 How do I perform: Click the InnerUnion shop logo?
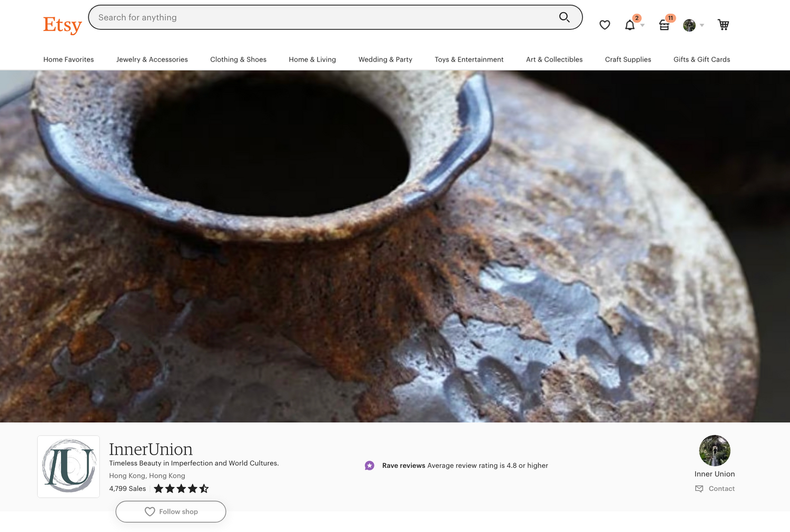[x=68, y=466]
